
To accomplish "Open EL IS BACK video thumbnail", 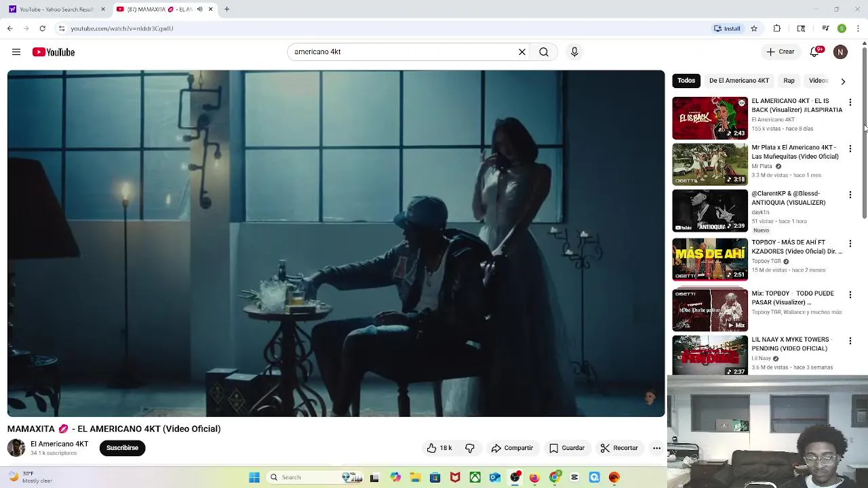I will click(x=710, y=118).
